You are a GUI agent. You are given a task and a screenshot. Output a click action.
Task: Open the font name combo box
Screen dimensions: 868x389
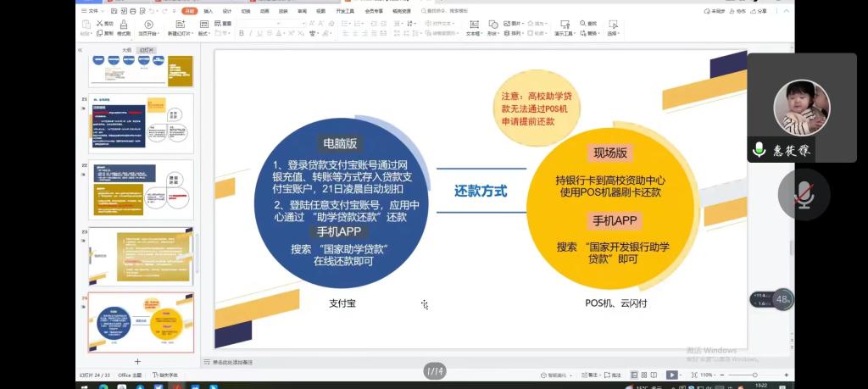(272, 23)
